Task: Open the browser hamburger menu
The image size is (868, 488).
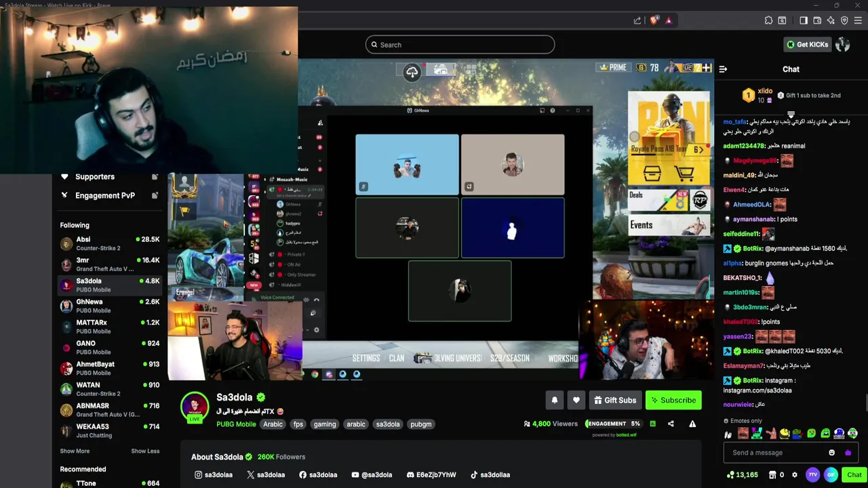Action: pos(858,20)
